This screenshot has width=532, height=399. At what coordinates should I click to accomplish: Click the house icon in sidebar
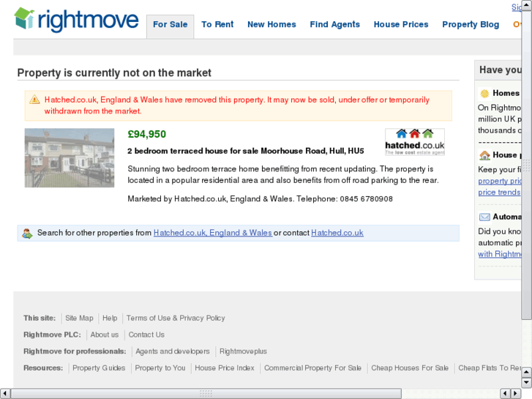[484, 155]
